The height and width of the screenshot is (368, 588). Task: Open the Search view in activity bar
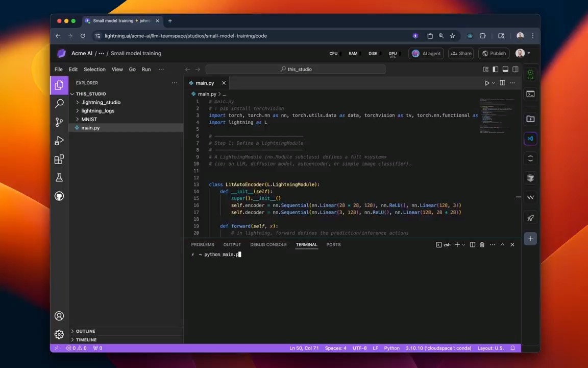(59, 104)
